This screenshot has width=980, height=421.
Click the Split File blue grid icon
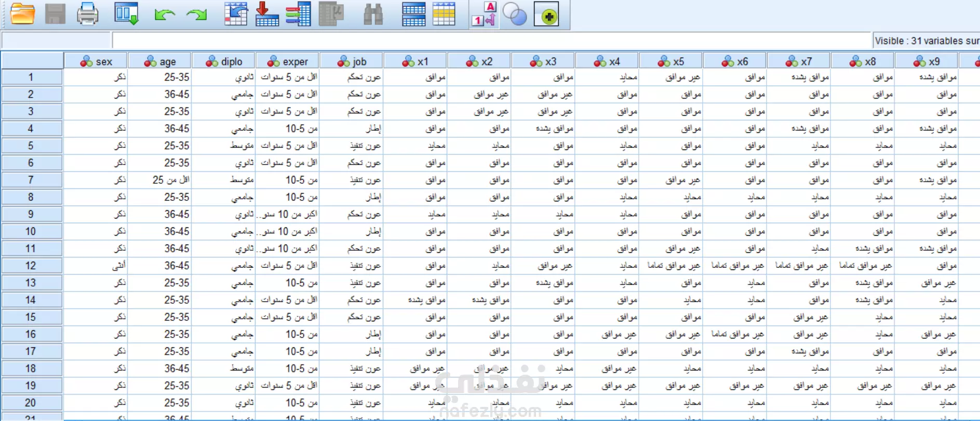pos(413,14)
